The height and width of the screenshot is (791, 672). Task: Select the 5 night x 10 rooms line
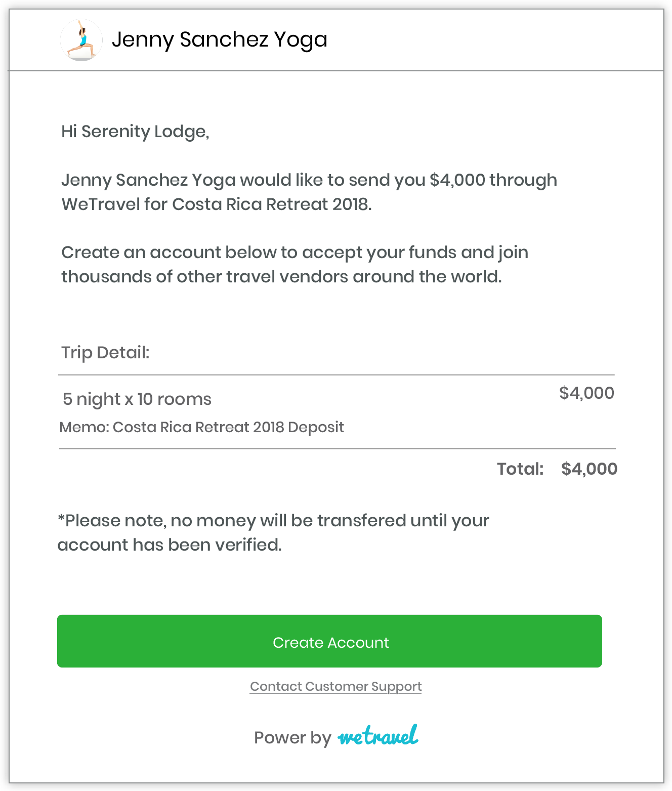pos(137,399)
